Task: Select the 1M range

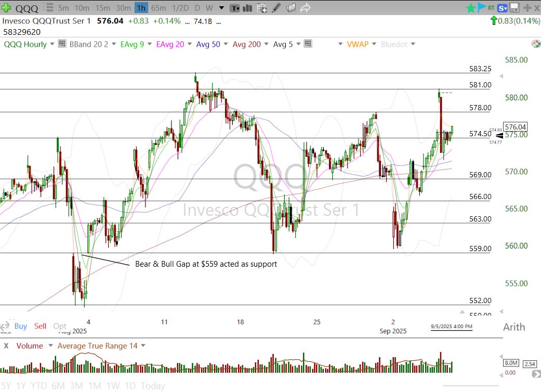Action: point(95,385)
